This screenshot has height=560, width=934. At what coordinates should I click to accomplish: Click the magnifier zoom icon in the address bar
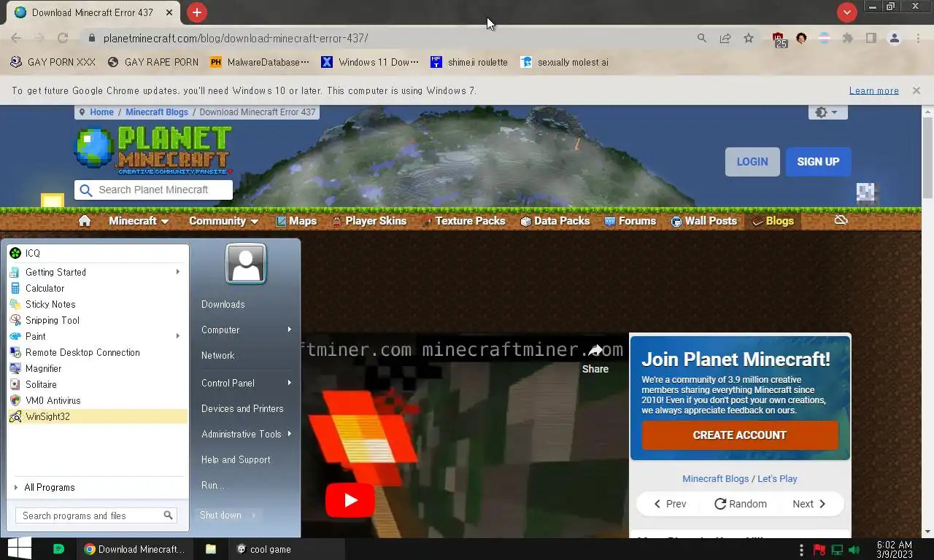(x=702, y=38)
